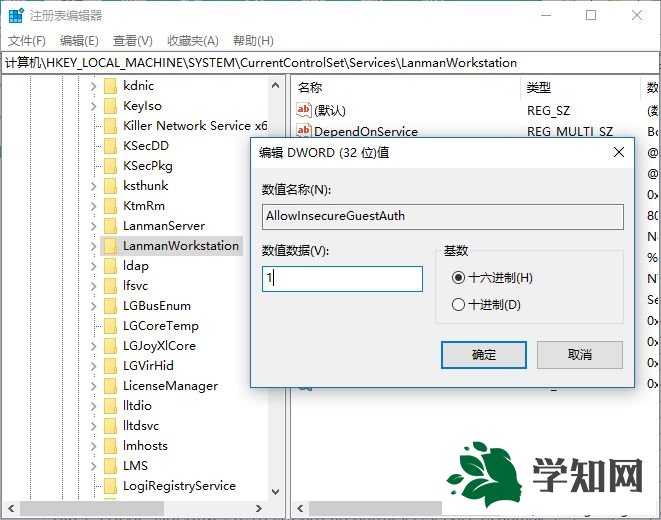
Task: Expand the KtmRm tree node
Action: point(93,206)
